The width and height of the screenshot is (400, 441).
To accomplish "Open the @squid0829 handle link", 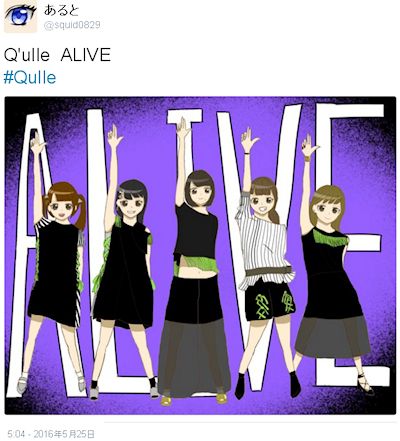I will pos(72,25).
